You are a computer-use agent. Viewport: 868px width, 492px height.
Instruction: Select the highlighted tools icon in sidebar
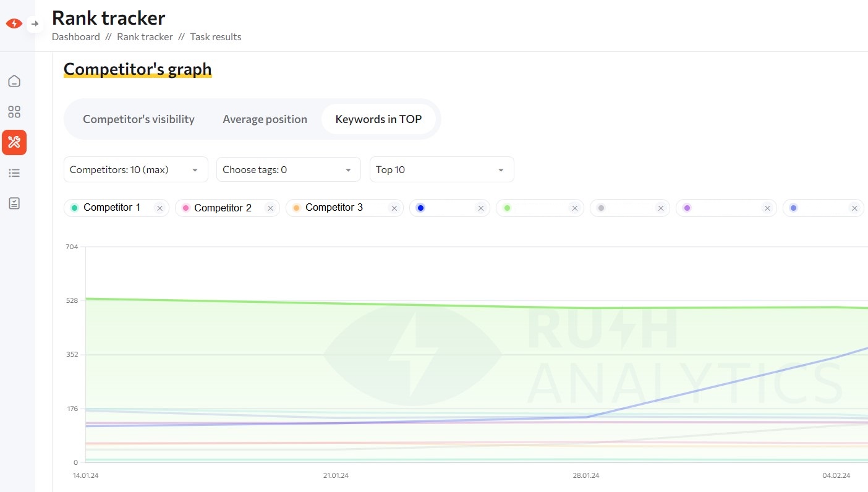tap(14, 142)
